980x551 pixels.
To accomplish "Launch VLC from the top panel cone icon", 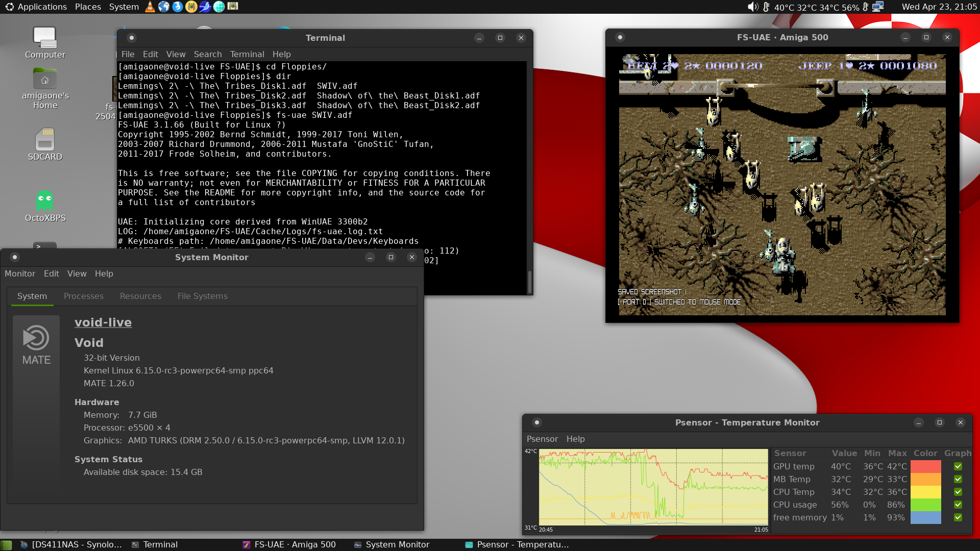I will [150, 7].
